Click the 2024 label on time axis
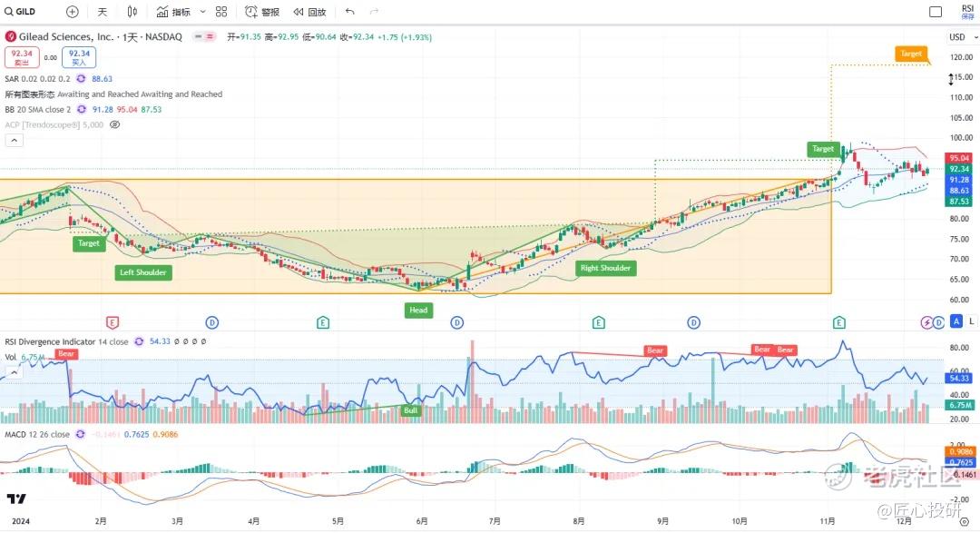This screenshot has height=533, width=980. click(21, 521)
